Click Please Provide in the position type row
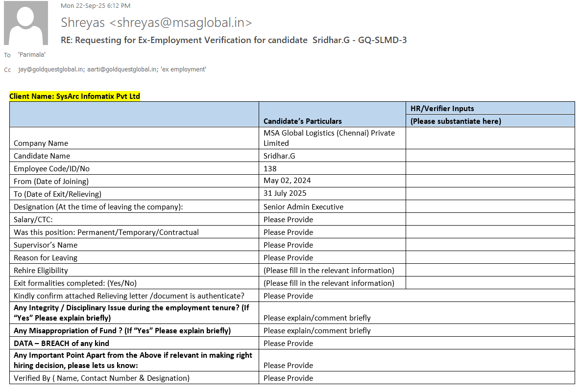Screen dimensions: 581x392 point(288,232)
